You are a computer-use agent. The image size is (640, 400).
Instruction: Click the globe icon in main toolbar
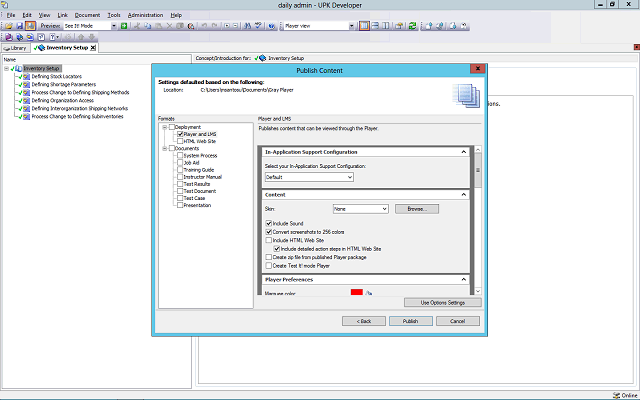272,26
